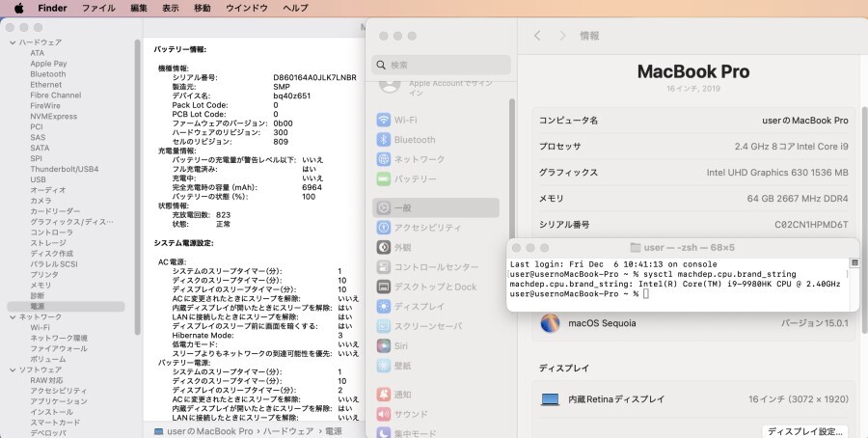Select ストレージ in hardware list
Screen dimensions: 868x438
(x=48, y=242)
